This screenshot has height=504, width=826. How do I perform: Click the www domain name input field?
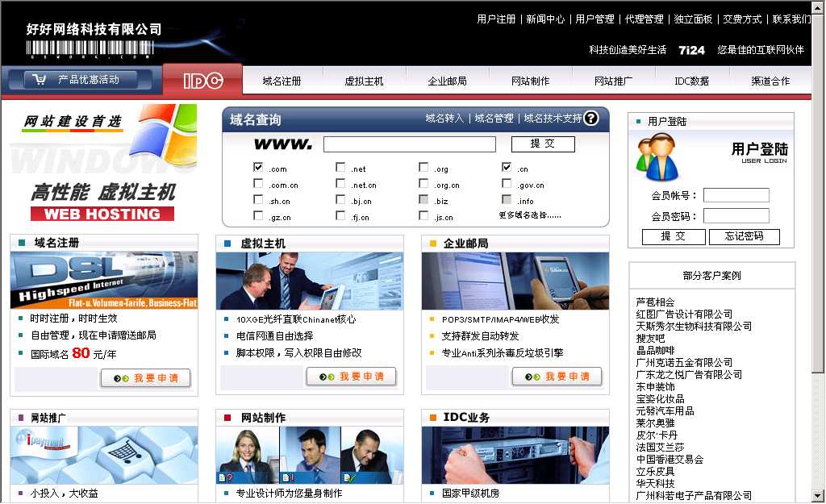(x=409, y=144)
